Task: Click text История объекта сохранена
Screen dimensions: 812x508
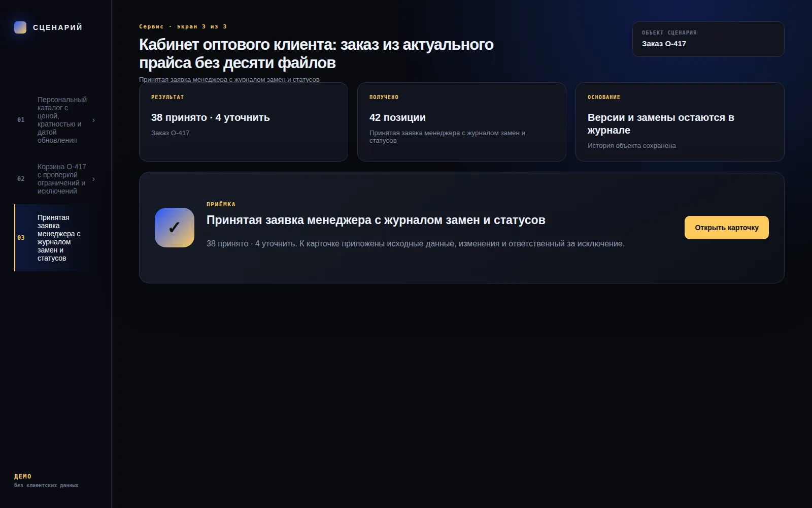Action: coord(632,146)
